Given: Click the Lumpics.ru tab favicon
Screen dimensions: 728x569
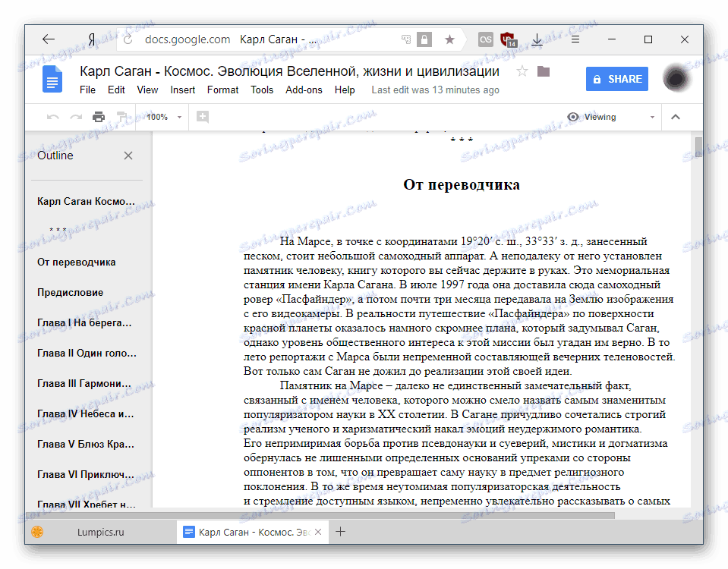Looking at the screenshot, I should pyautogui.click(x=37, y=532).
